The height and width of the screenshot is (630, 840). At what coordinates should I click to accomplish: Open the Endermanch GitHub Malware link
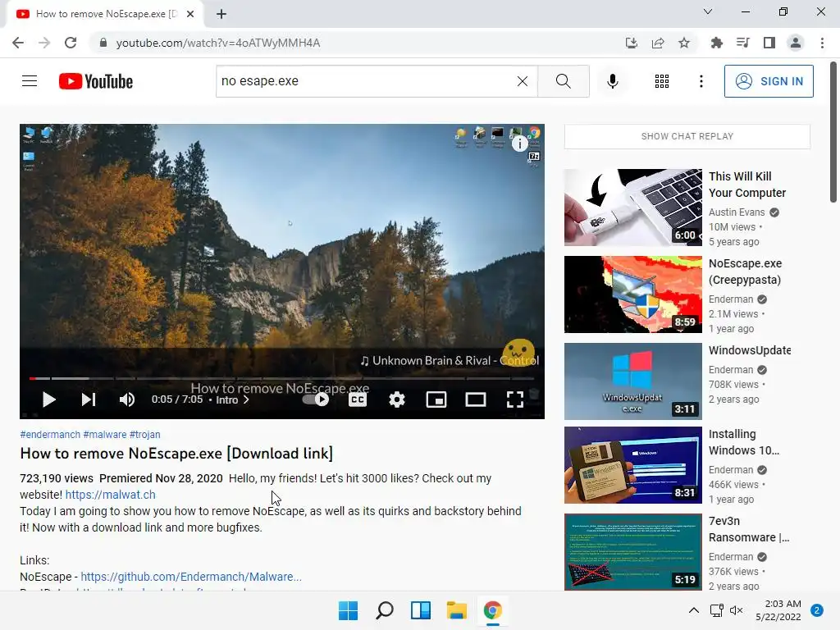[x=191, y=577]
